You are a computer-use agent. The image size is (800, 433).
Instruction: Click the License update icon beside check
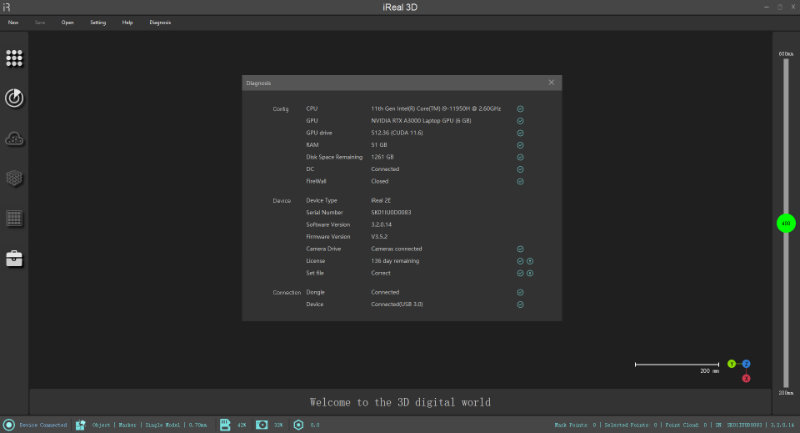point(530,261)
